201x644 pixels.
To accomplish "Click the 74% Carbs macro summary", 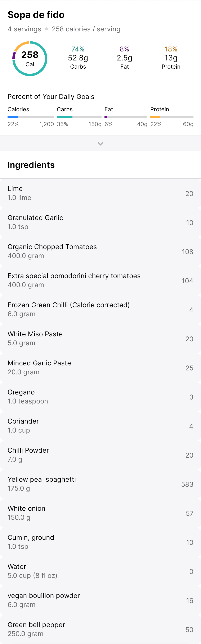I will pyautogui.click(x=78, y=58).
